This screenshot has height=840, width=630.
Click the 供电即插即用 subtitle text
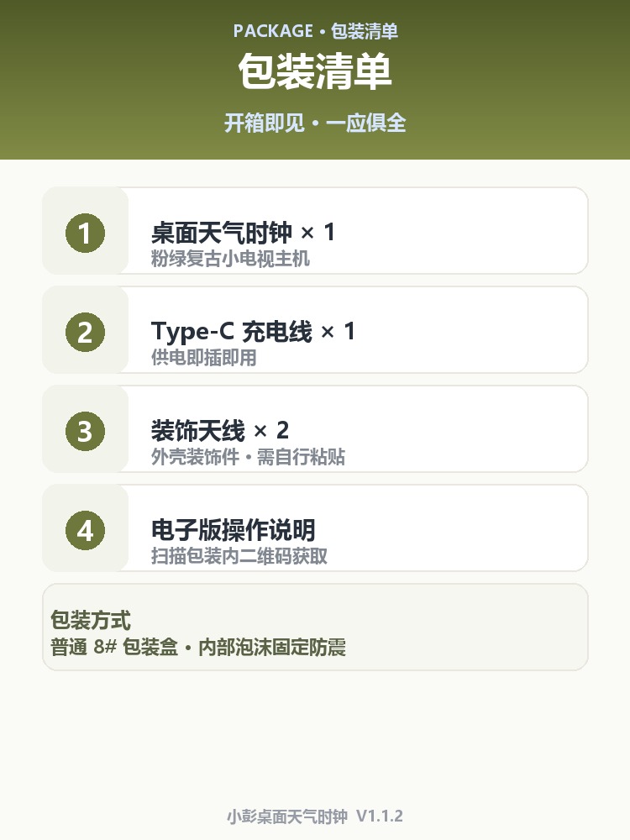point(203,358)
